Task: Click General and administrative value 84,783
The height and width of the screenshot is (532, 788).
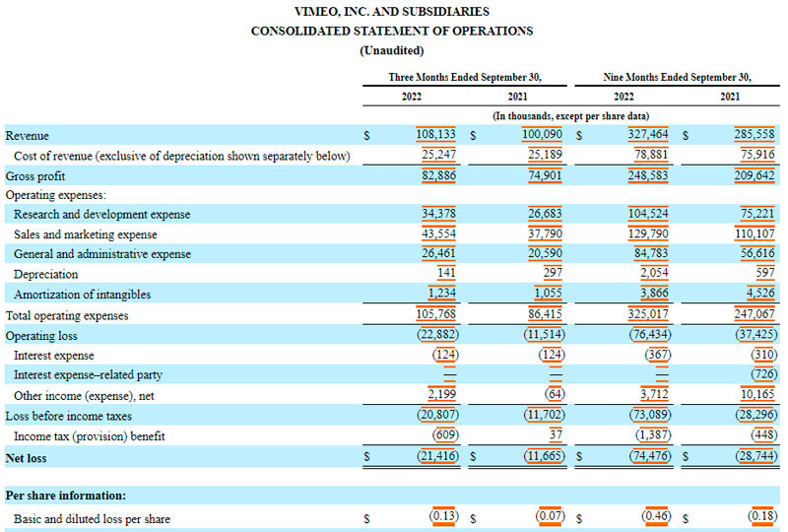Action: point(651,253)
